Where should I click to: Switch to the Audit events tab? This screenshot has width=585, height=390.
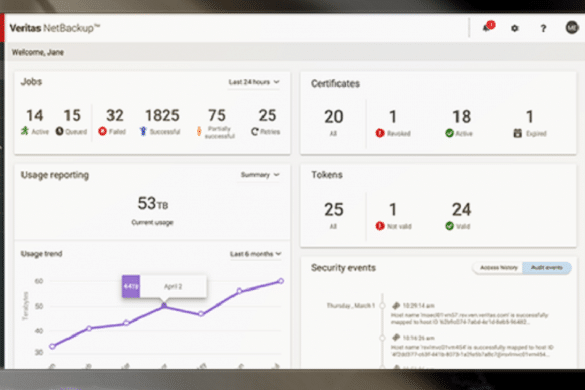(x=547, y=268)
